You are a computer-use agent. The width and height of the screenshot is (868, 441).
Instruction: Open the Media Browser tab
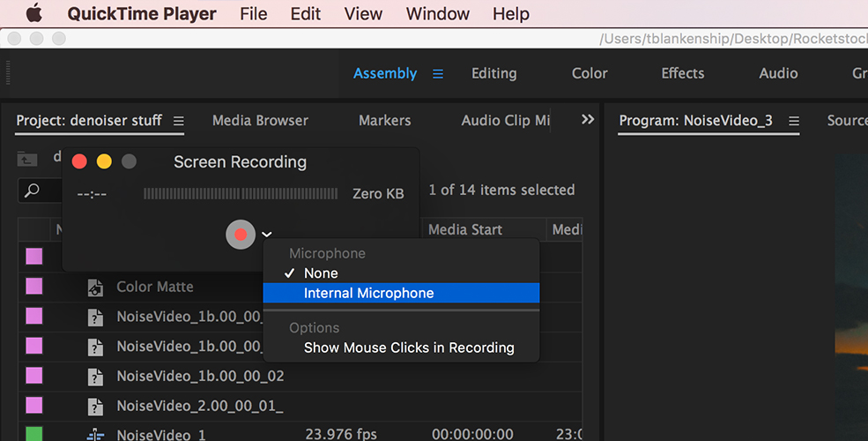coord(260,120)
